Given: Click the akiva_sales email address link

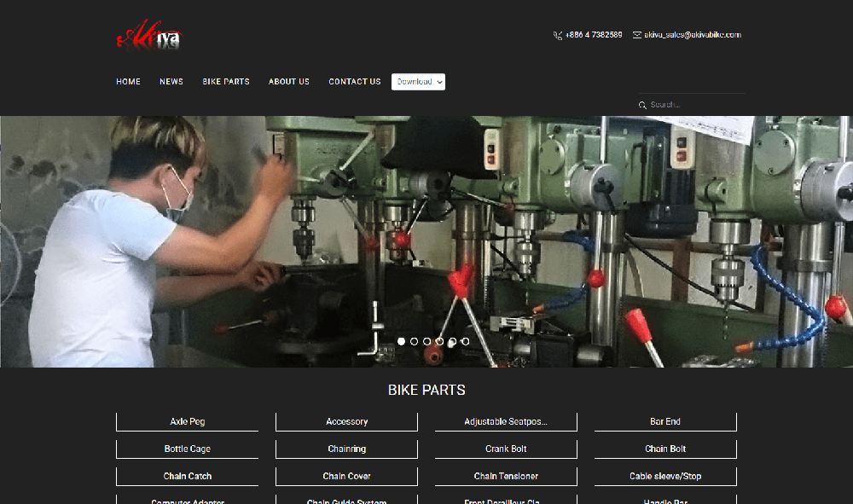Looking at the screenshot, I should click(x=693, y=35).
